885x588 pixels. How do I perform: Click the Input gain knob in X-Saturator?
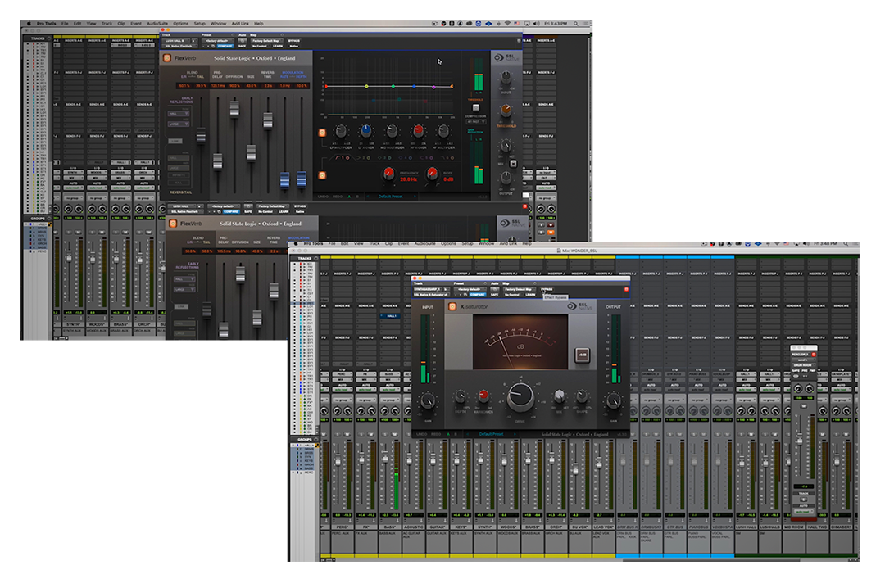click(x=427, y=401)
